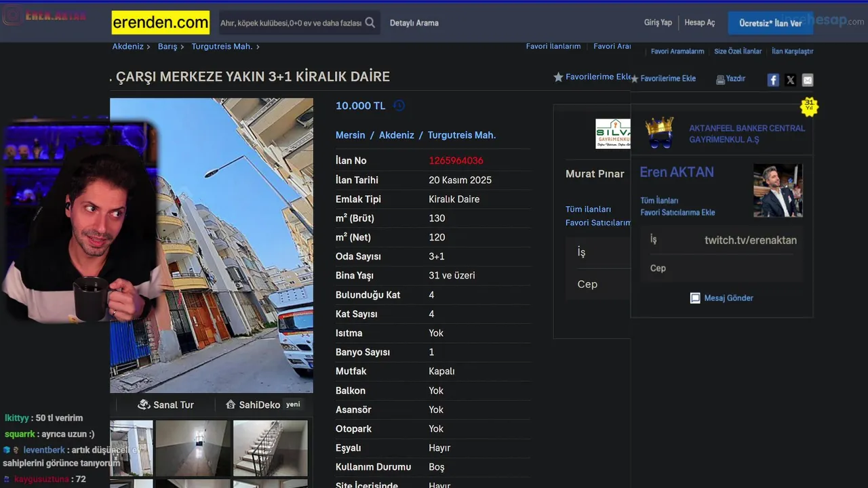Screen dimensions: 868x488
Task: Click the info icon beside 10.000 TL
Action: [399, 106]
